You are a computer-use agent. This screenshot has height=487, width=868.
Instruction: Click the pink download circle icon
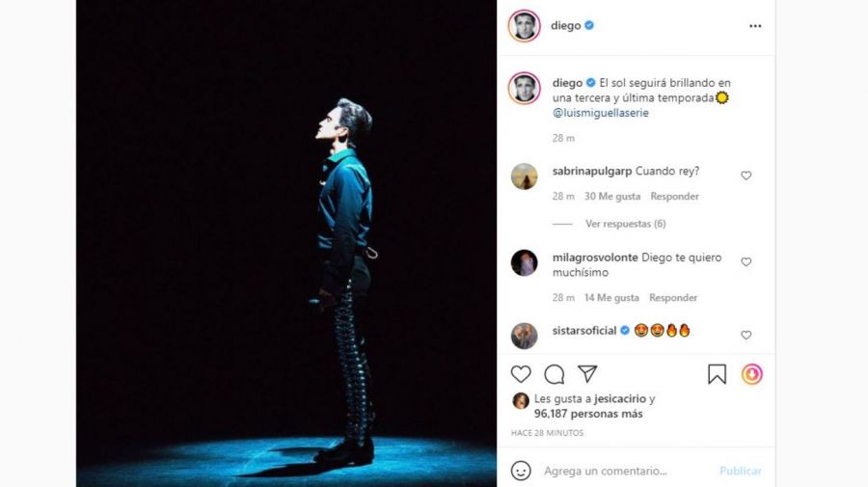tap(751, 374)
